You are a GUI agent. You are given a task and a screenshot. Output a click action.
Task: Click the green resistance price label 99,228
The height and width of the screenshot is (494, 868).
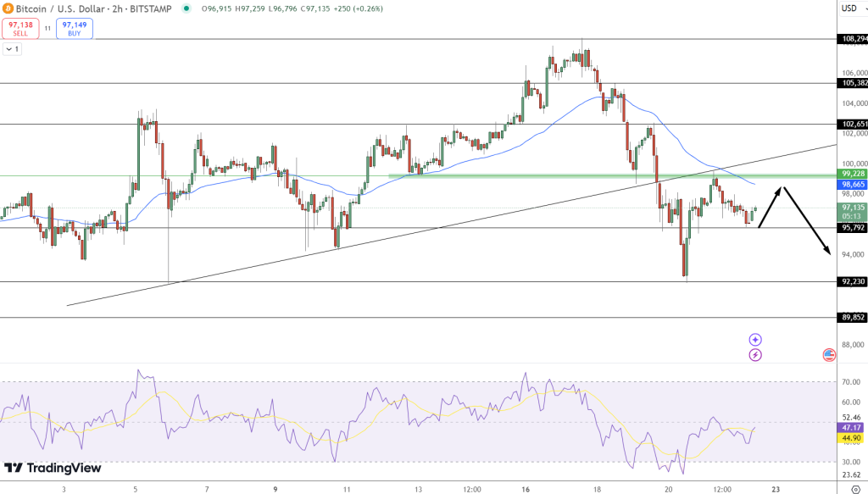[854, 174]
